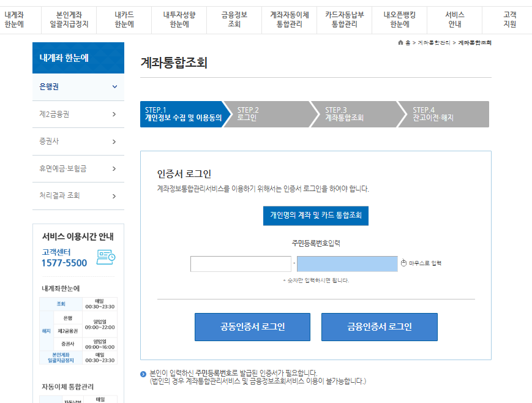Click the home icon in the breadcrumb
Viewport: 532px width, 403px height.
point(400,42)
